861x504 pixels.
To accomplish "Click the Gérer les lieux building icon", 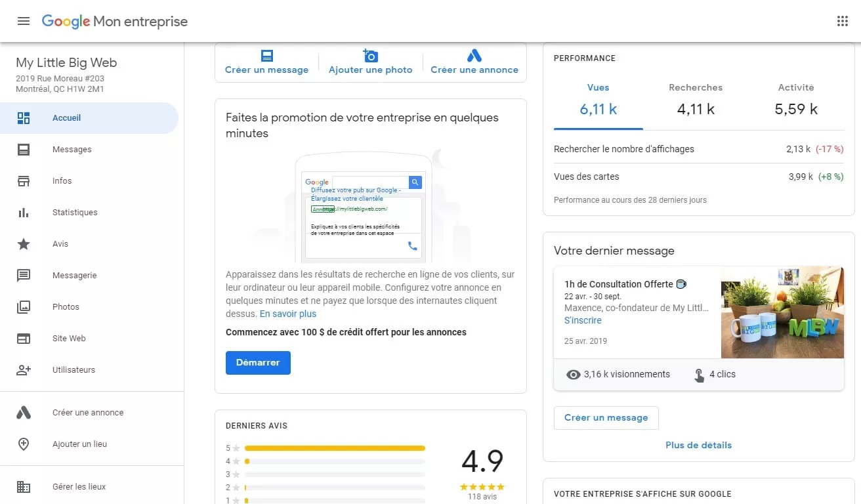I will [x=24, y=487].
